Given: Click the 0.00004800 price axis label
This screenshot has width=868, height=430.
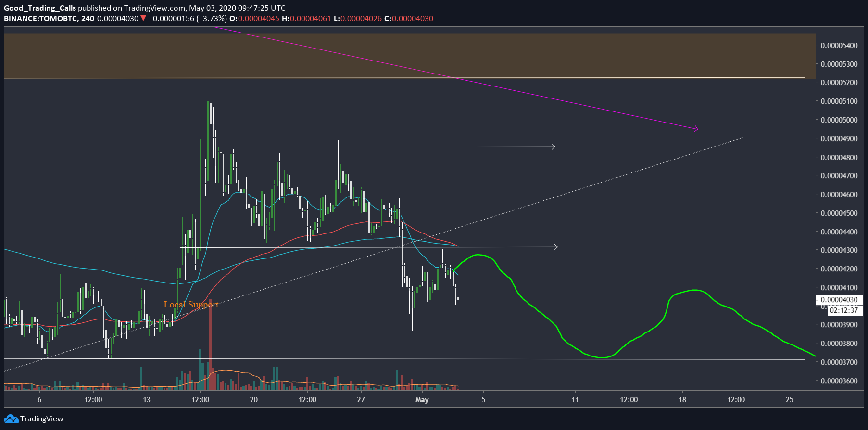Looking at the screenshot, I should [x=839, y=158].
